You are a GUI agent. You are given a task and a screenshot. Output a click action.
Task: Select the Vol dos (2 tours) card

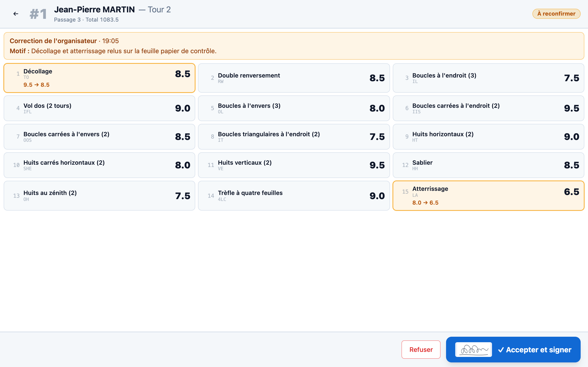[99, 108]
